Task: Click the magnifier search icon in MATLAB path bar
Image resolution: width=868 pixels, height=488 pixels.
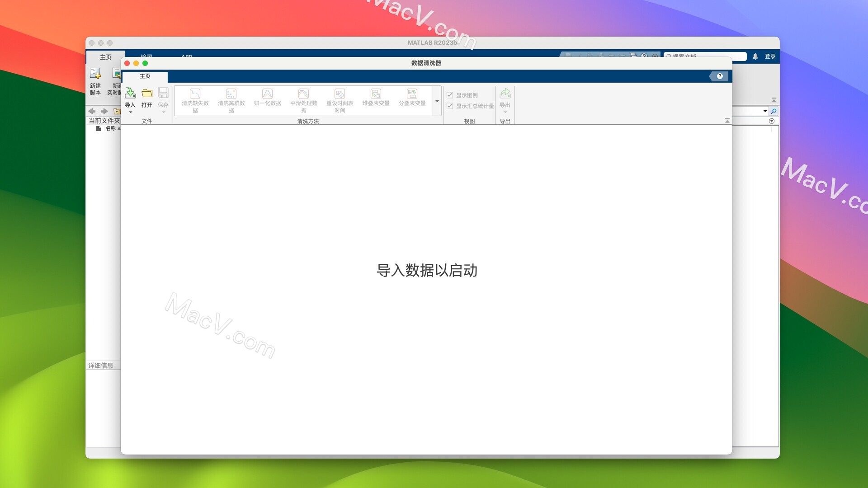Action: pyautogui.click(x=774, y=111)
